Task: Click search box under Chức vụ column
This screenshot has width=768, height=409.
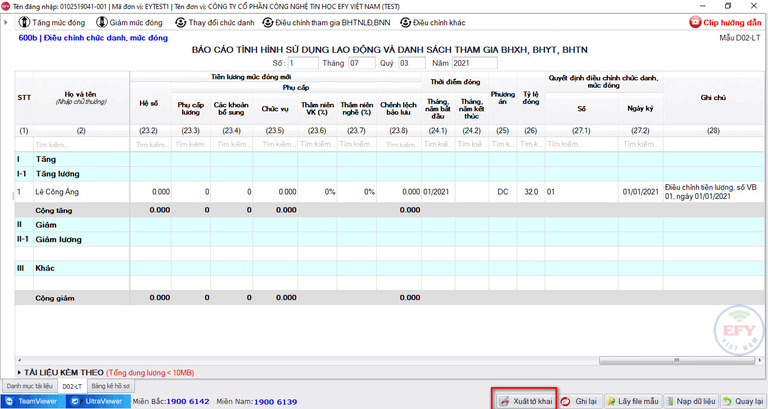Action: (x=275, y=144)
